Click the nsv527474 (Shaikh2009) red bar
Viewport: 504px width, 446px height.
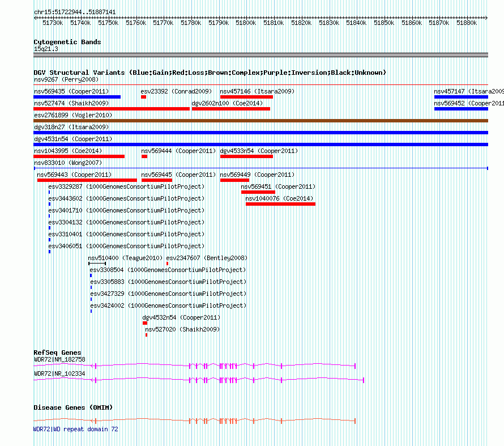(112, 109)
